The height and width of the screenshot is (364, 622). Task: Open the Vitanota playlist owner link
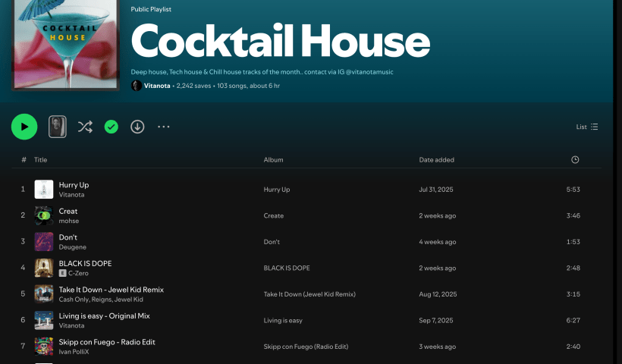pyautogui.click(x=158, y=86)
